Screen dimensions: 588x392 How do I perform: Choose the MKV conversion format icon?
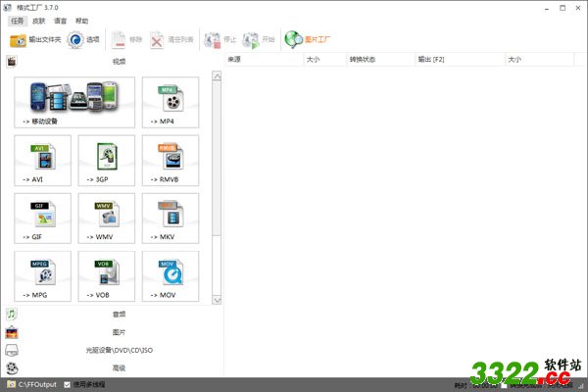click(x=170, y=218)
